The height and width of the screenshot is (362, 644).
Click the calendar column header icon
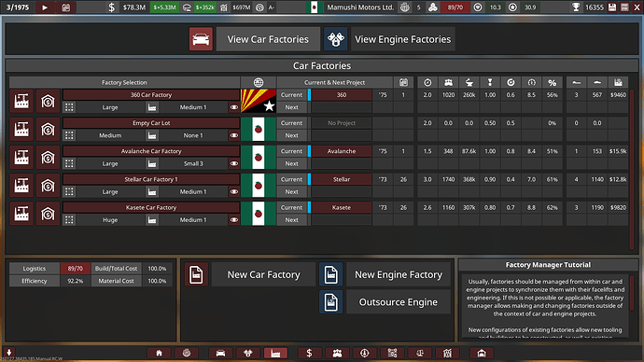pyautogui.click(x=403, y=82)
